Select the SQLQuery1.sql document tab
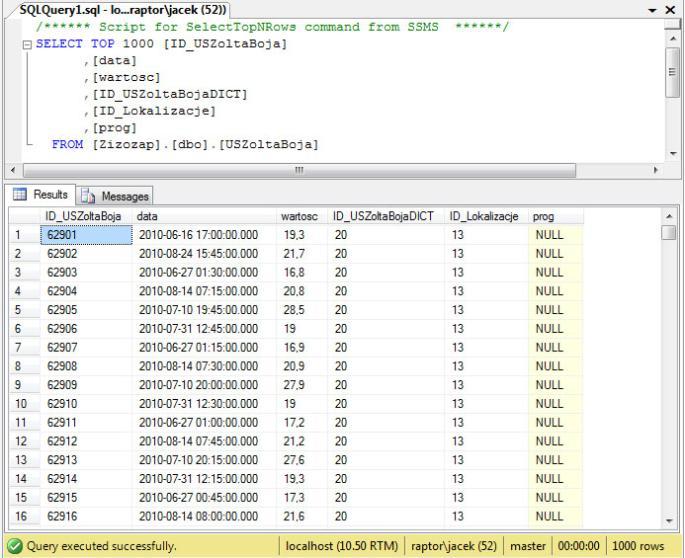This screenshot has width=685, height=558. pos(123,10)
